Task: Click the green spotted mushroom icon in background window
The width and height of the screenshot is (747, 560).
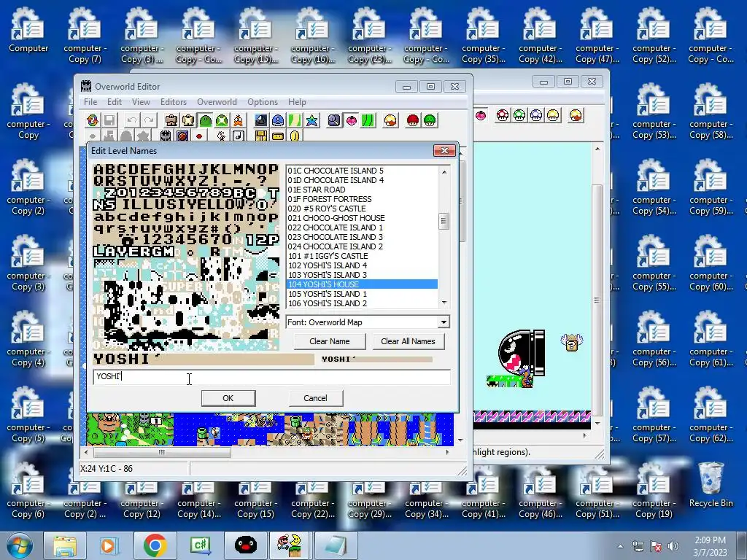Action: [519, 115]
